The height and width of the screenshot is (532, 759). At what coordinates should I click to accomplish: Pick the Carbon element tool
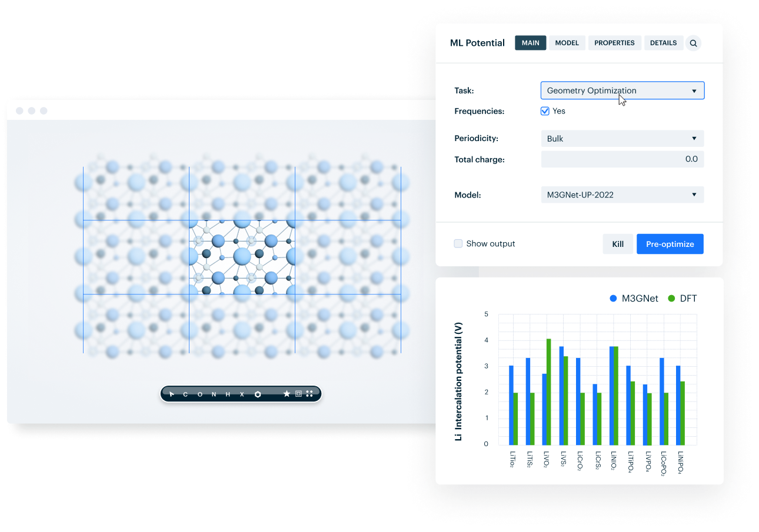pos(185,394)
